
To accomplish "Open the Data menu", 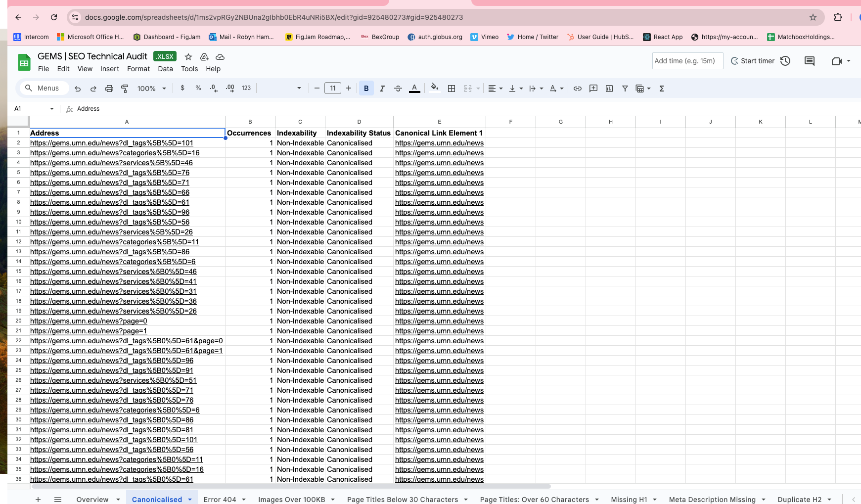I will [x=165, y=69].
